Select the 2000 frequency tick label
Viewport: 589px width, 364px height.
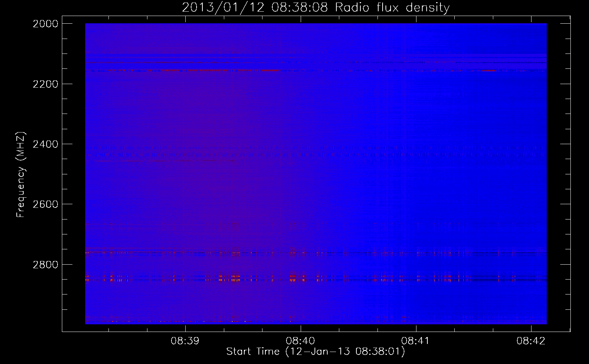pyautogui.click(x=46, y=24)
